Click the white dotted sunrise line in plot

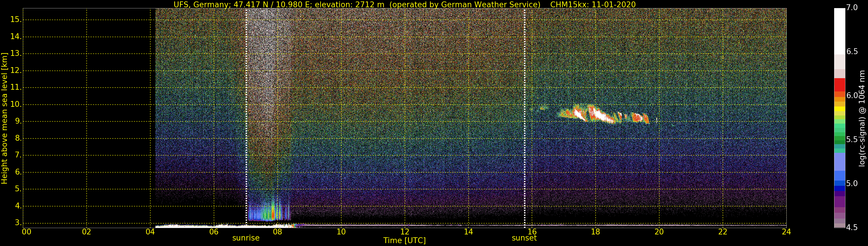(x=246, y=118)
